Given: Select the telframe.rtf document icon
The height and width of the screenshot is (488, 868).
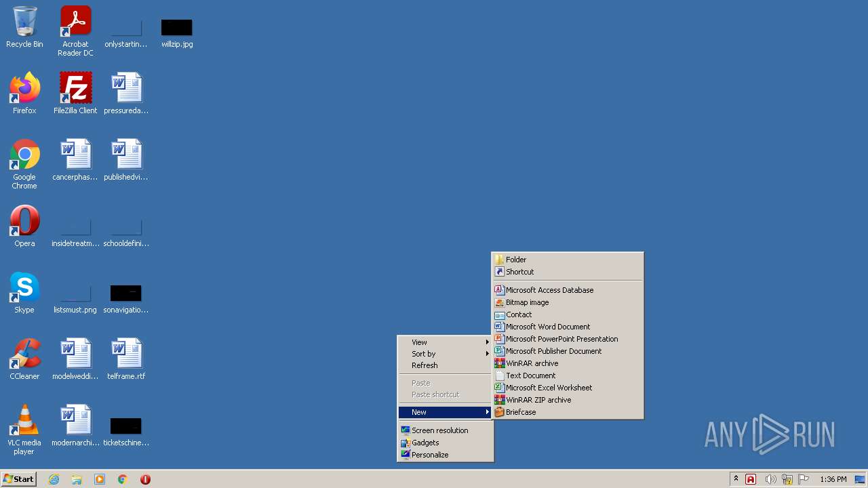Looking at the screenshot, I should tap(126, 359).
